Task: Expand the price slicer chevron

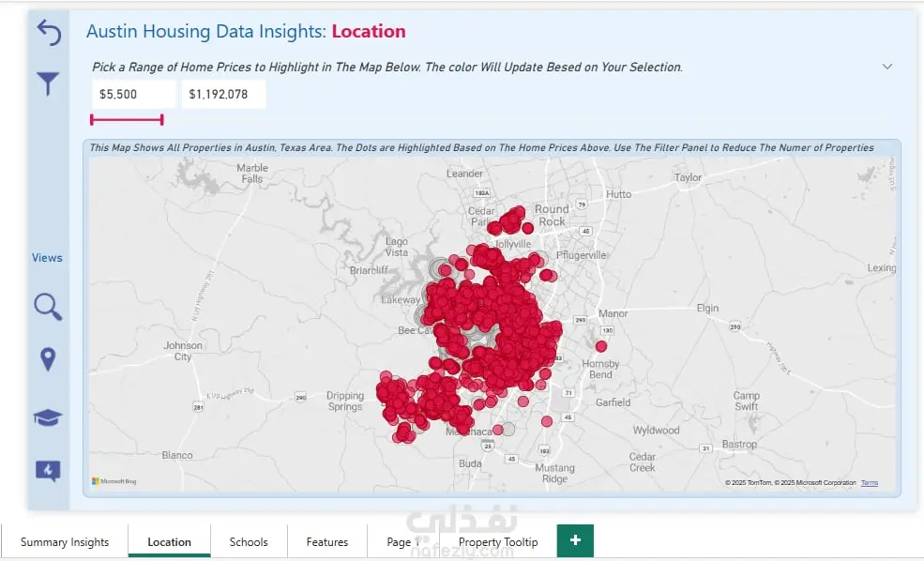Action: click(x=887, y=67)
